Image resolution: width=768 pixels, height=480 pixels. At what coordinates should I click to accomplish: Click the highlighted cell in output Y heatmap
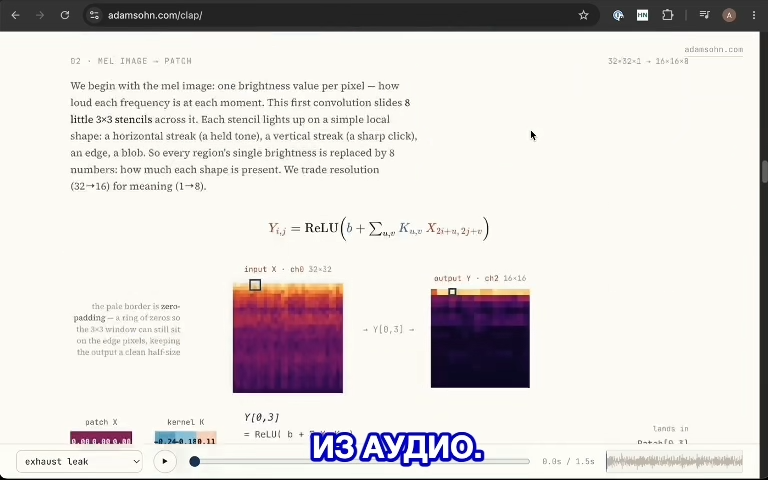pyautogui.click(x=452, y=292)
